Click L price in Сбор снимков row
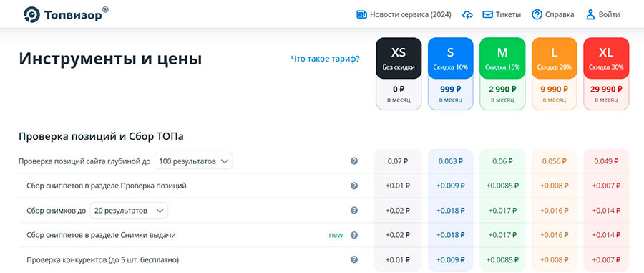 [x=554, y=211]
